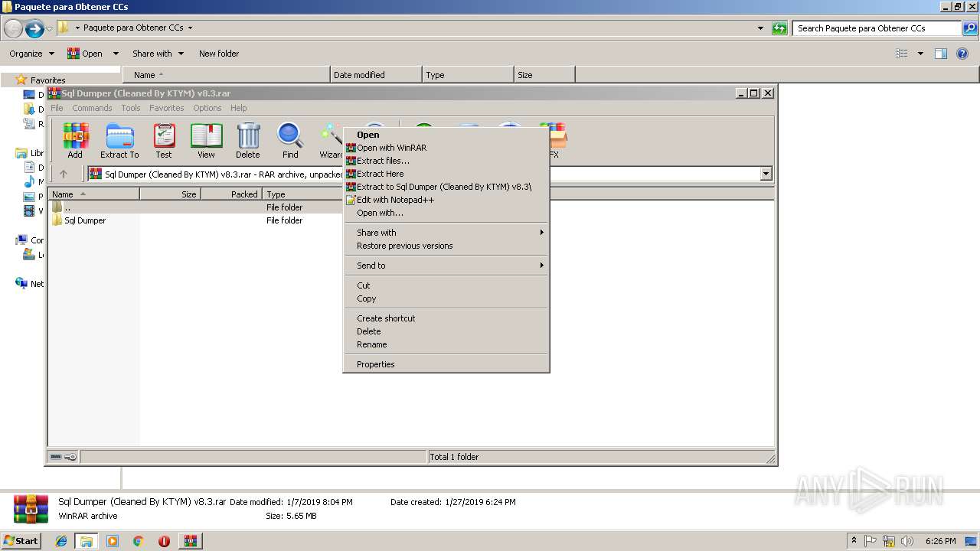Click the View file icon
Screen dimensions: 980x551
pos(206,141)
